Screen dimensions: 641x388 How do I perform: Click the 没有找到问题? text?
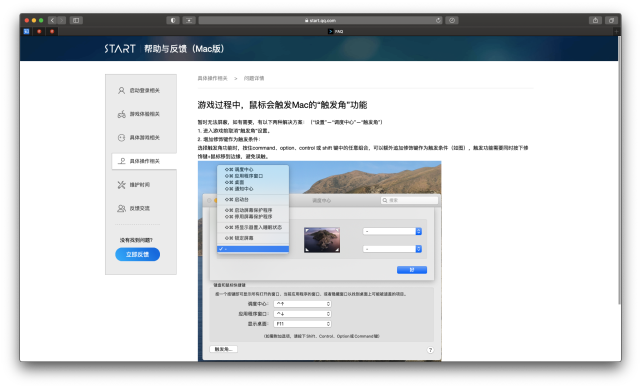pyautogui.click(x=136, y=240)
